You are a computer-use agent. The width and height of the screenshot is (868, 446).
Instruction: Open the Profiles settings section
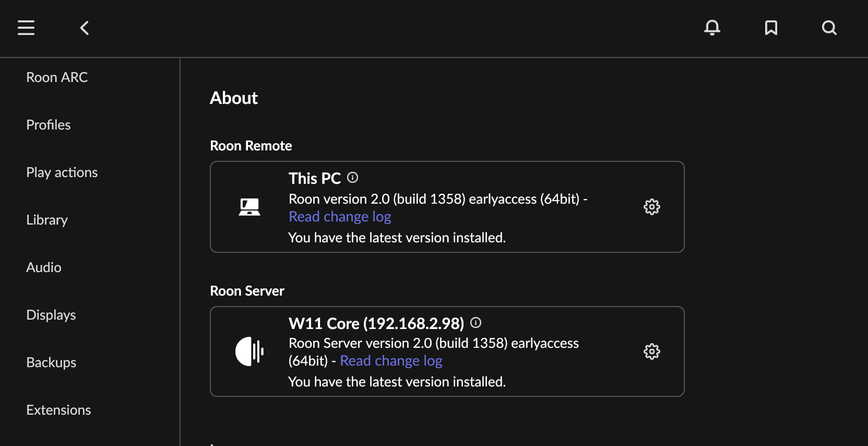coord(49,125)
